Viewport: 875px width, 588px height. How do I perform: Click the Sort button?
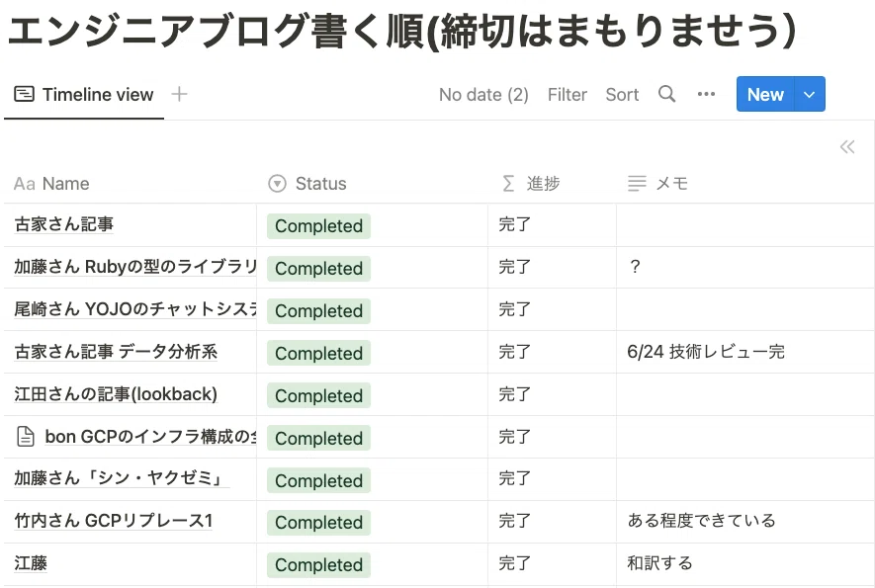tap(622, 94)
